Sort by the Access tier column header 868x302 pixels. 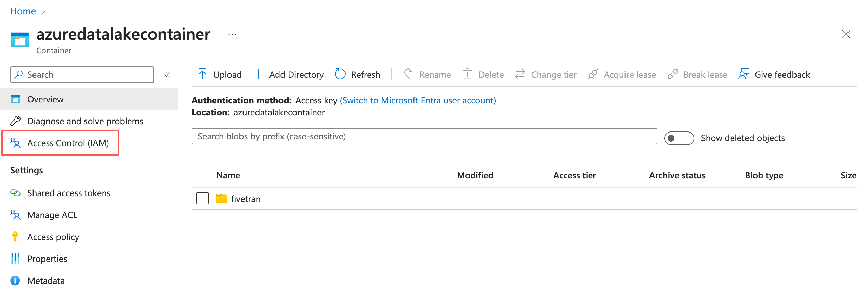pyautogui.click(x=575, y=175)
